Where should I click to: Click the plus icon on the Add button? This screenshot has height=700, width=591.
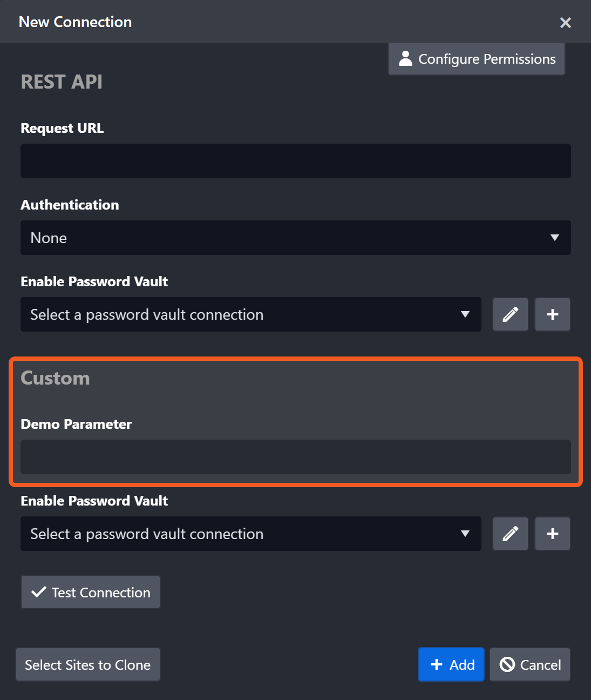tap(437, 665)
